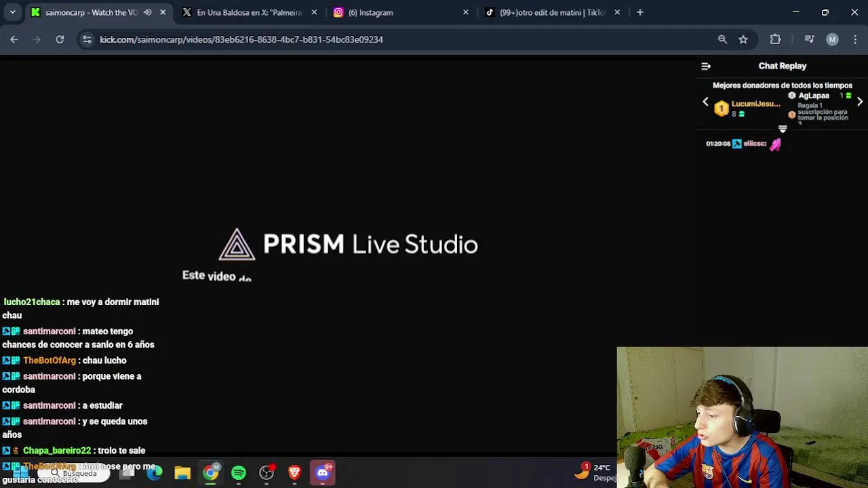Close the TikTok tab
Screen dimensions: 868x488
click(617, 12)
